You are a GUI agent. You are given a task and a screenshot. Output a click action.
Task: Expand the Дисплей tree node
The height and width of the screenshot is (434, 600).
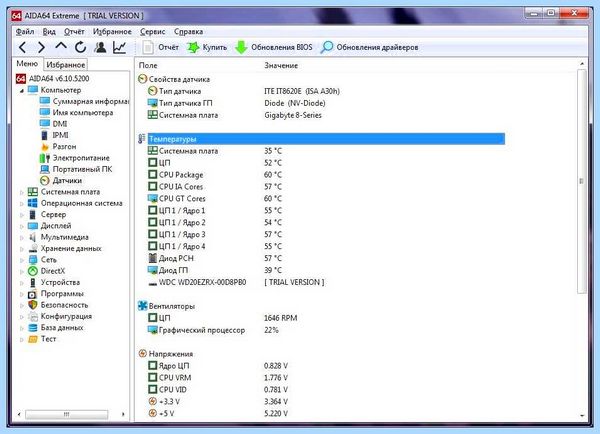[21, 227]
